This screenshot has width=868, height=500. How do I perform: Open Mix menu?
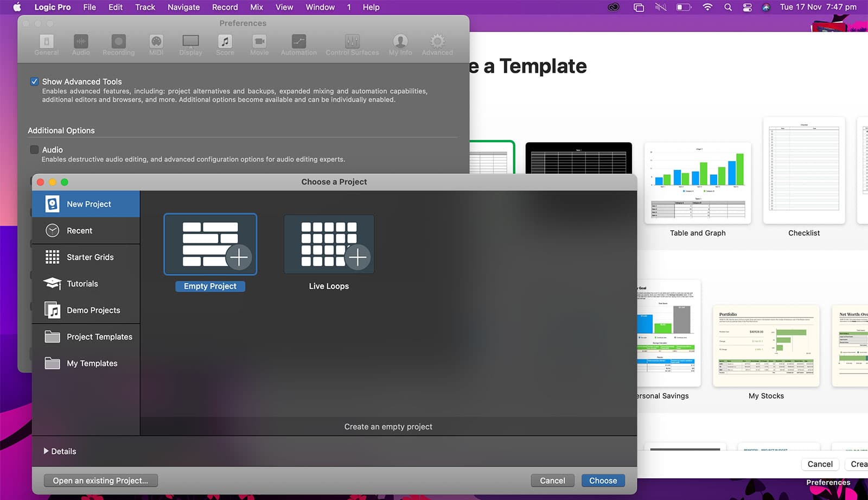257,7
